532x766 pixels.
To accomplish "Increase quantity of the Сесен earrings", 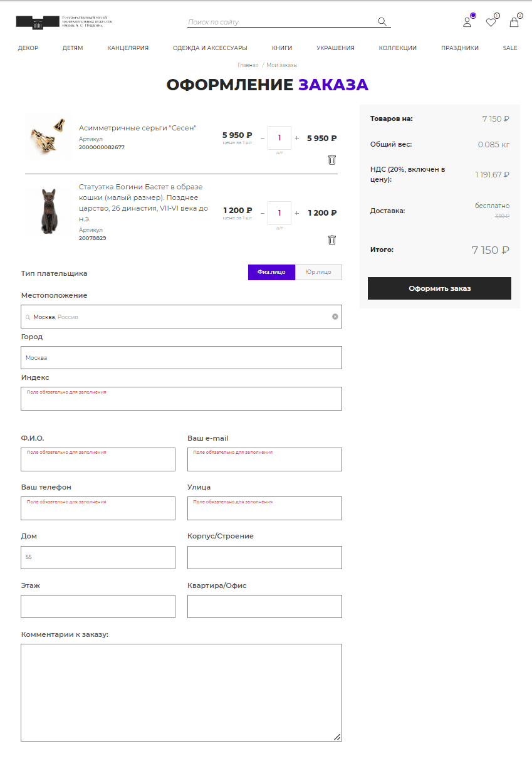I will [297, 138].
